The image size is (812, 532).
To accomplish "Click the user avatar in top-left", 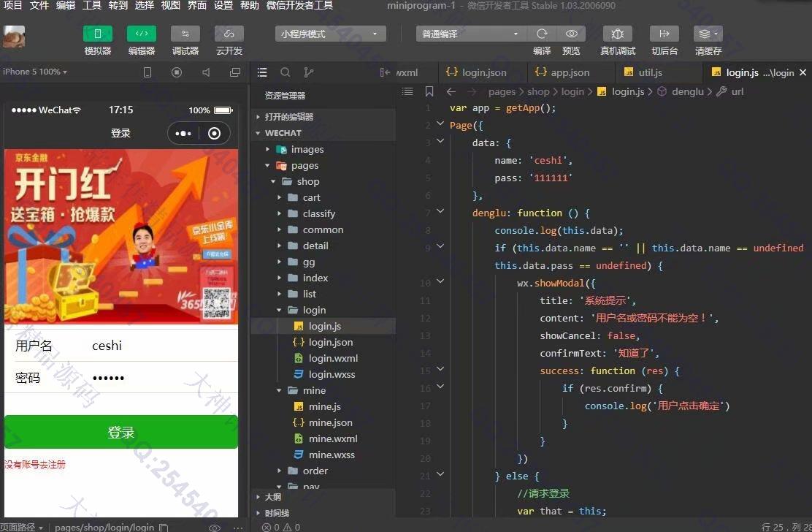I will point(14,37).
